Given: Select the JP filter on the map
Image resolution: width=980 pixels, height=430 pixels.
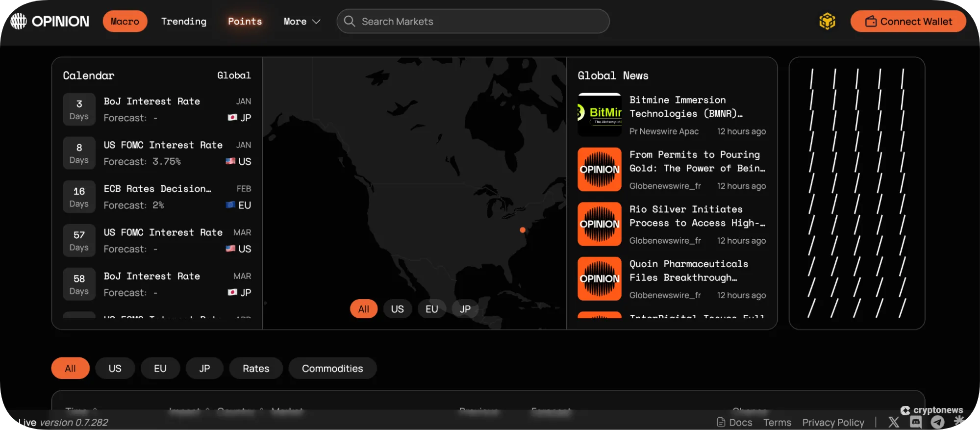Looking at the screenshot, I should [x=465, y=309].
